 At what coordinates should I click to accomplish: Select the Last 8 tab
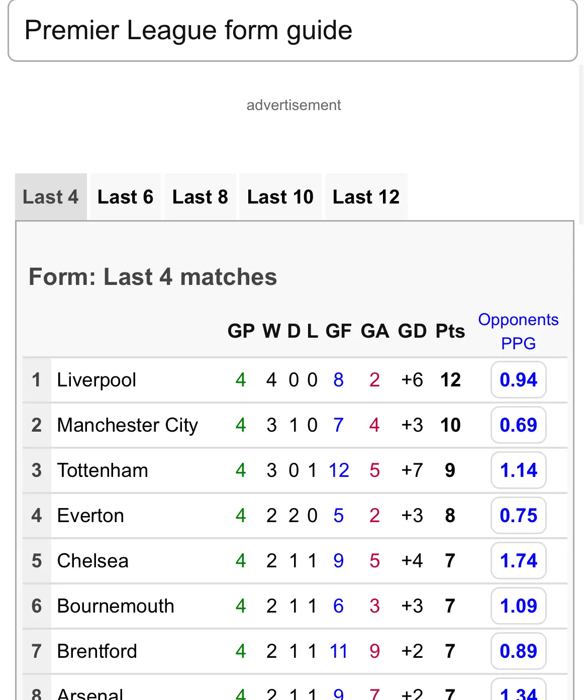click(x=200, y=197)
